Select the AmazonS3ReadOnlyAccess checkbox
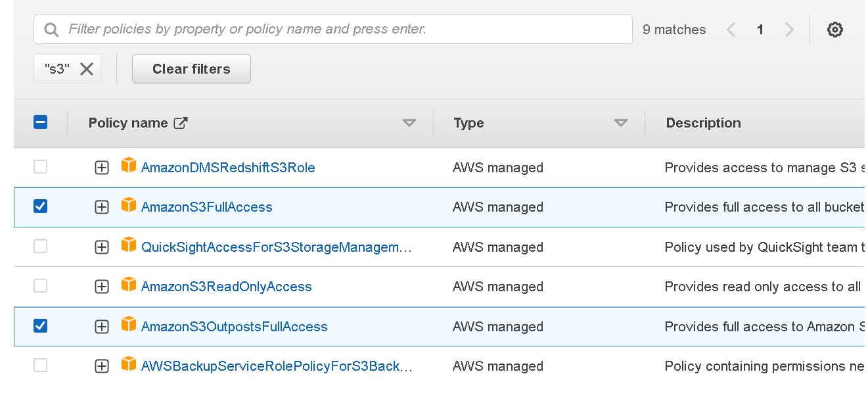The width and height of the screenshot is (868, 399). pos(40,286)
